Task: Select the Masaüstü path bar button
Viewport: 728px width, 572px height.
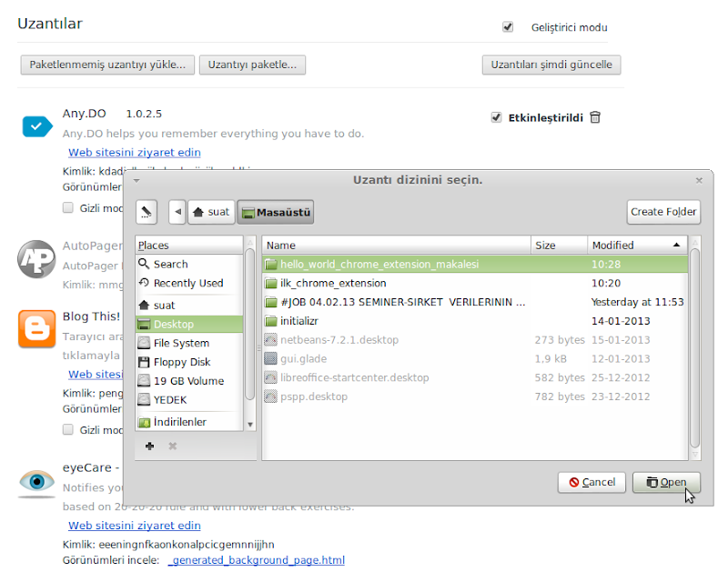Action: (x=276, y=212)
